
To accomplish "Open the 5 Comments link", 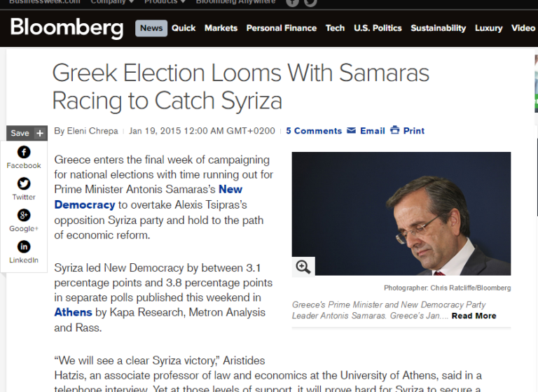I will tap(314, 131).
